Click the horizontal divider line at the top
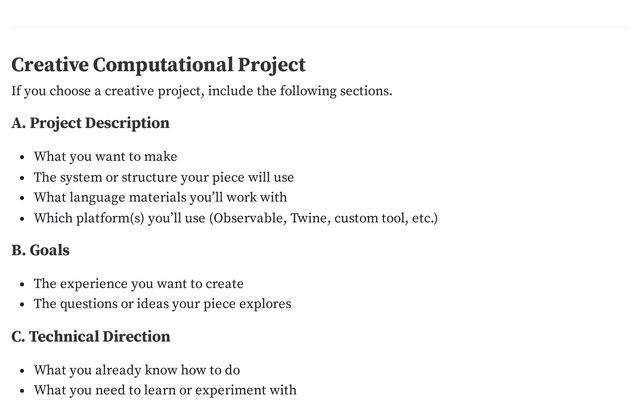 (320, 27)
